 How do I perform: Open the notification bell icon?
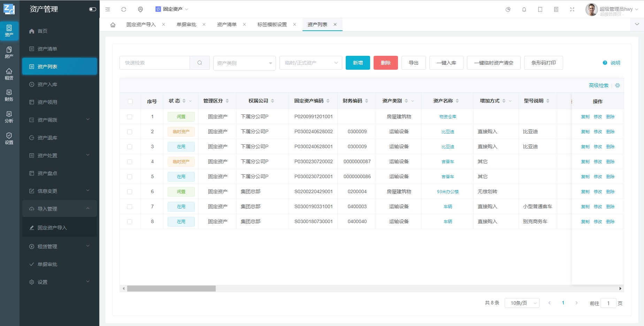click(x=524, y=9)
